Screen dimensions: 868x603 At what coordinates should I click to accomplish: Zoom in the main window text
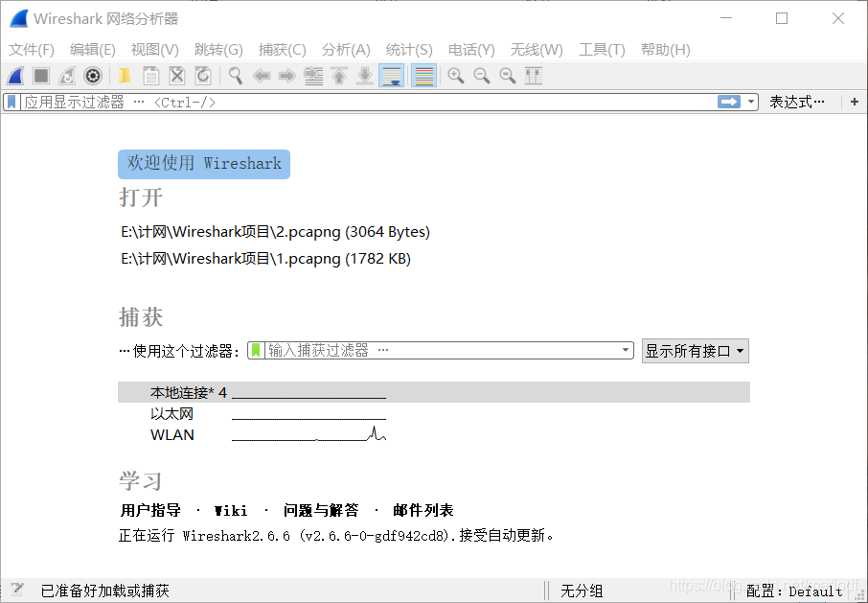[456, 76]
